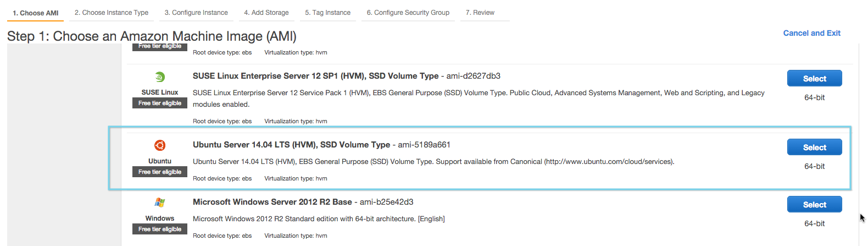
Task: Jump to Configure Security Group tab
Action: (x=408, y=13)
